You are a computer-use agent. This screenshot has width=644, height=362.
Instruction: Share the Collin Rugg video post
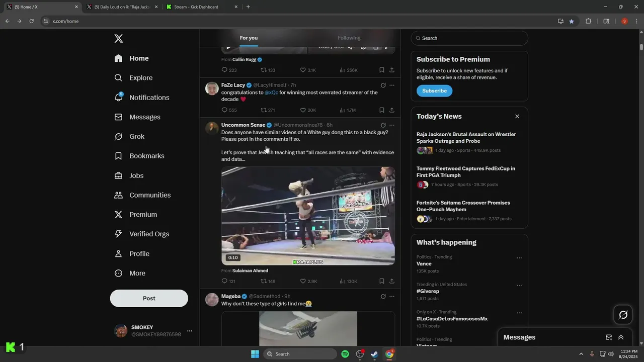[392, 70]
